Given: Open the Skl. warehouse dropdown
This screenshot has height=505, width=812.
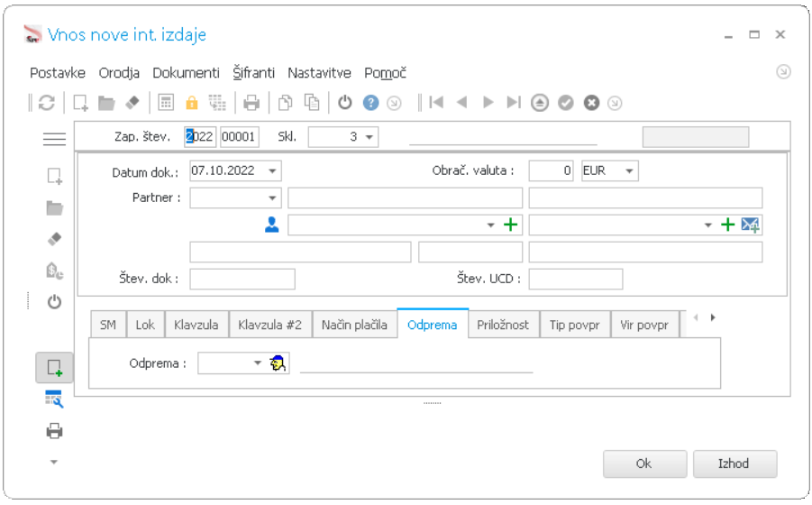Looking at the screenshot, I should pyautogui.click(x=370, y=137).
